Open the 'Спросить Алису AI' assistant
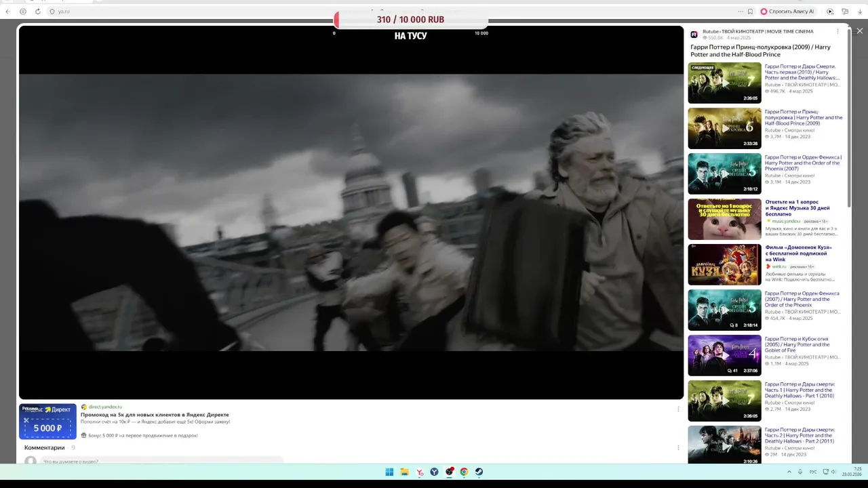Viewport: 868px width, 488px height. point(787,12)
